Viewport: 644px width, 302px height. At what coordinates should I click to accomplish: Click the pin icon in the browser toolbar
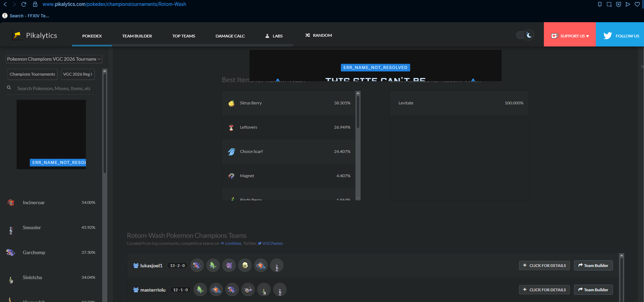[600, 4]
